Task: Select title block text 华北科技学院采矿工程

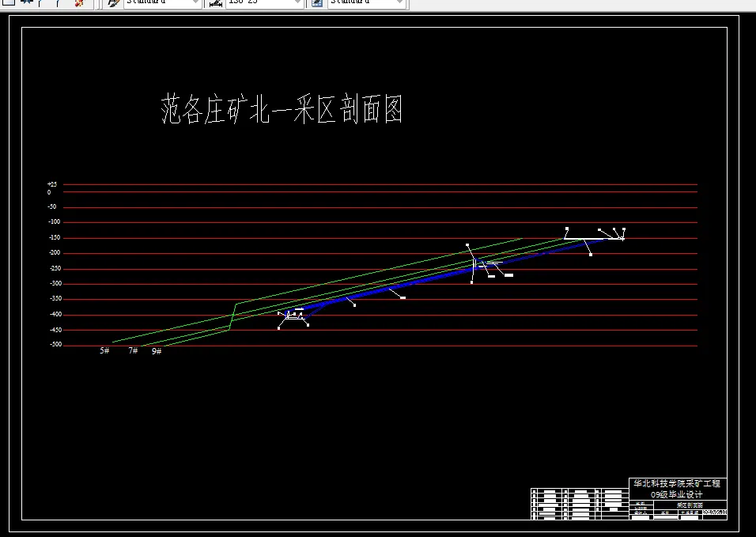Action: pyautogui.click(x=676, y=483)
